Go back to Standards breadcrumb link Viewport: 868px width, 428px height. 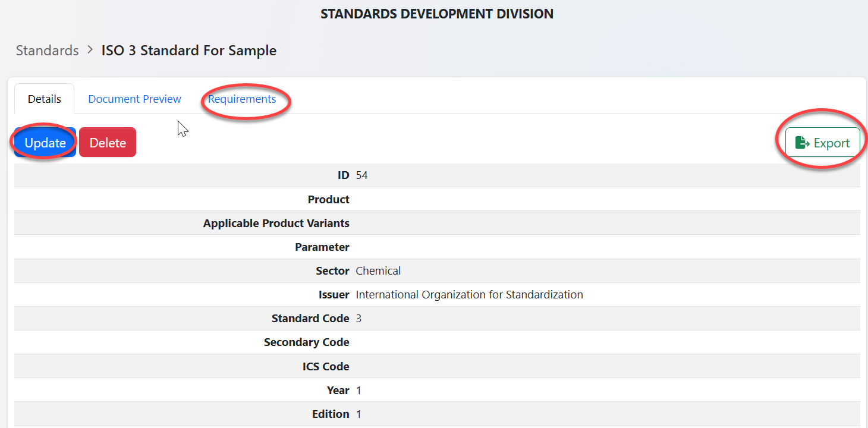pyautogui.click(x=47, y=51)
